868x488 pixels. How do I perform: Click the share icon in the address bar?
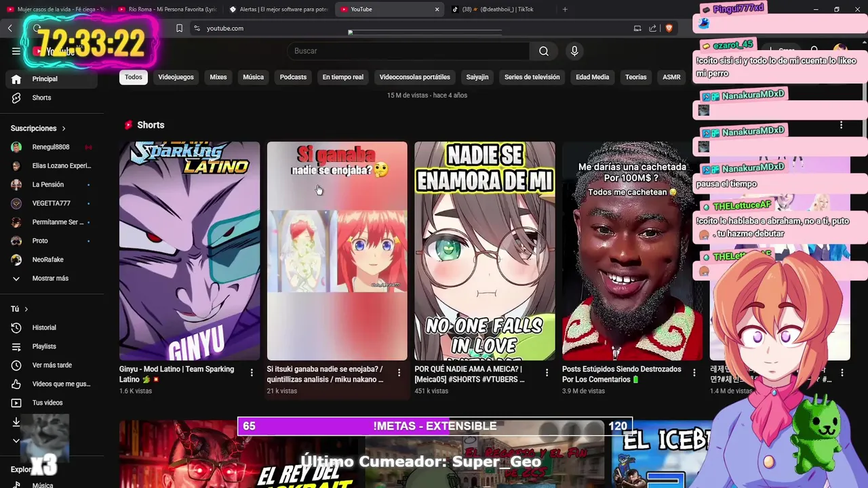click(652, 28)
